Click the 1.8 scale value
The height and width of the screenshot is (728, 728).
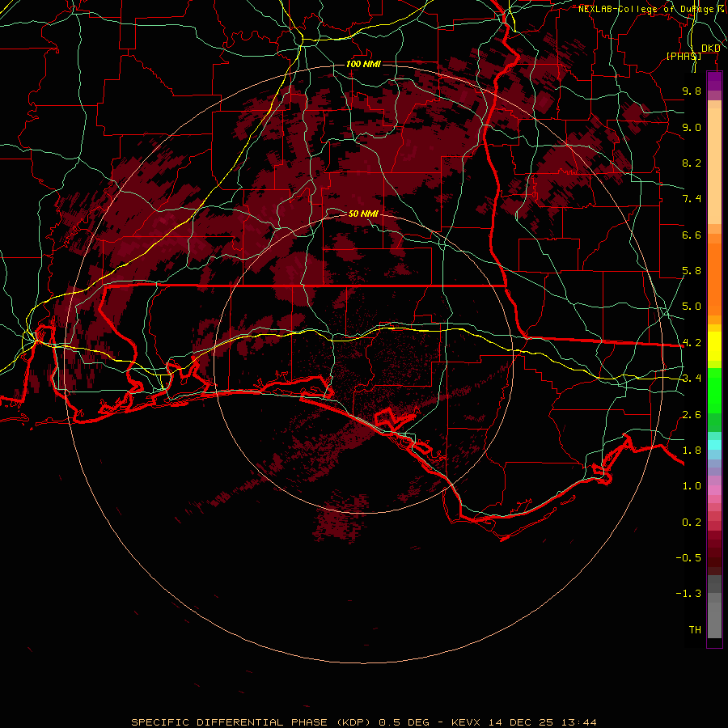coord(692,451)
